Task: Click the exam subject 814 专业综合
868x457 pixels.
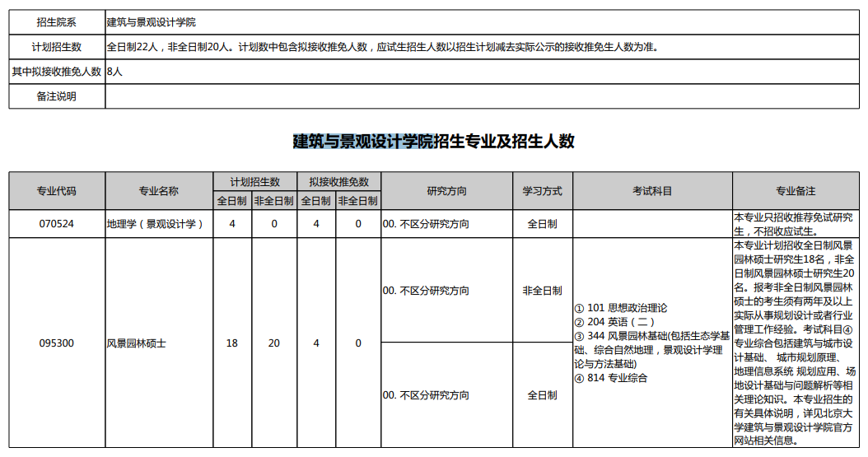Action: [x=611, y=379]
